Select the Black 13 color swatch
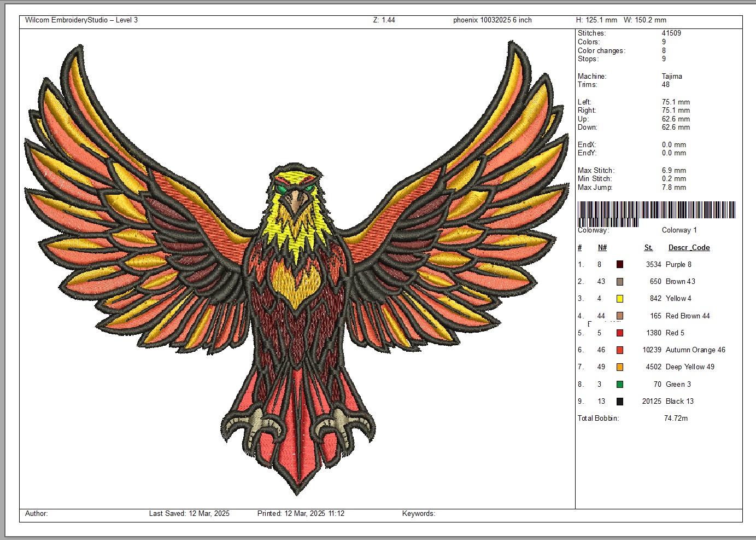756x540 pixels. tap(620, 402)
